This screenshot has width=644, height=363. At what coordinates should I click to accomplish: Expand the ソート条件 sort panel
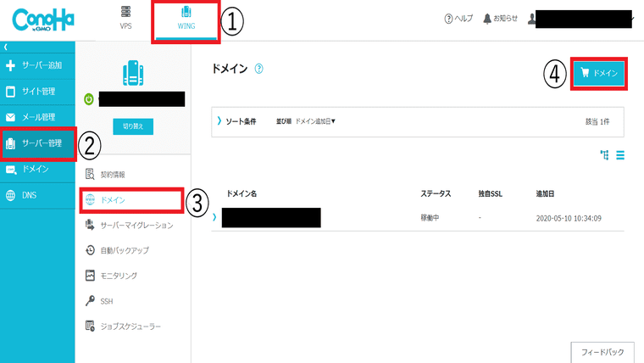click(x=236, y=121)
